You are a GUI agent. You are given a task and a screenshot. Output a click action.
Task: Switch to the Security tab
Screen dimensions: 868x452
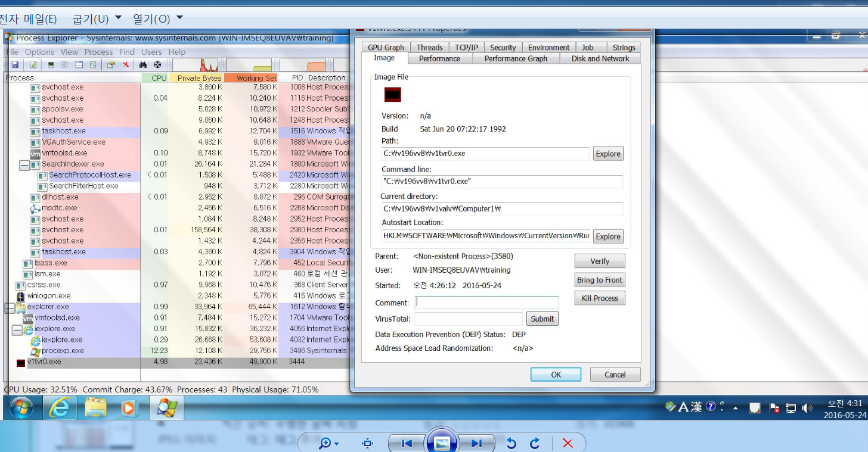(x=503, y=48)
